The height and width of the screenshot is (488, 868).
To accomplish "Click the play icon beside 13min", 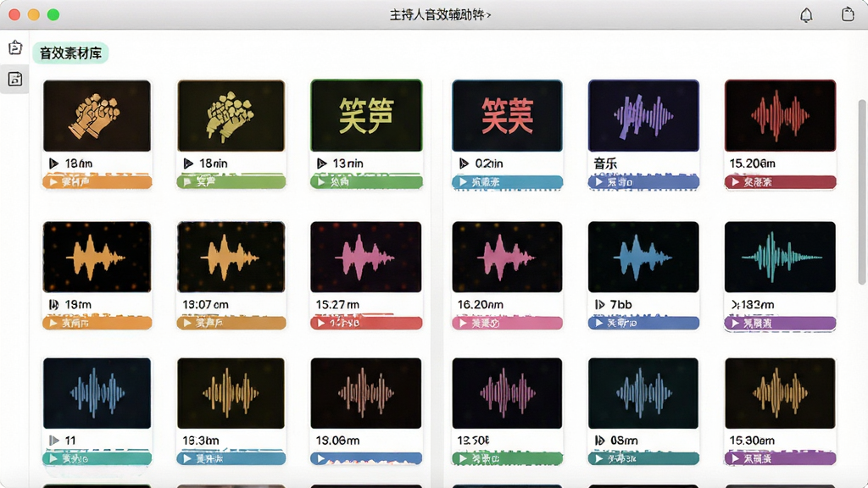I will tap(321, 164).
